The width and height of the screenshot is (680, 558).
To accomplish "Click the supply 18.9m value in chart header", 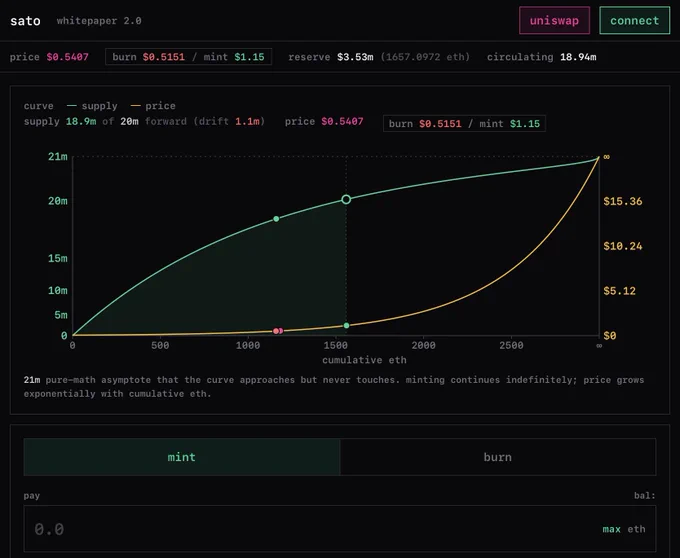I will coord(81,121).
